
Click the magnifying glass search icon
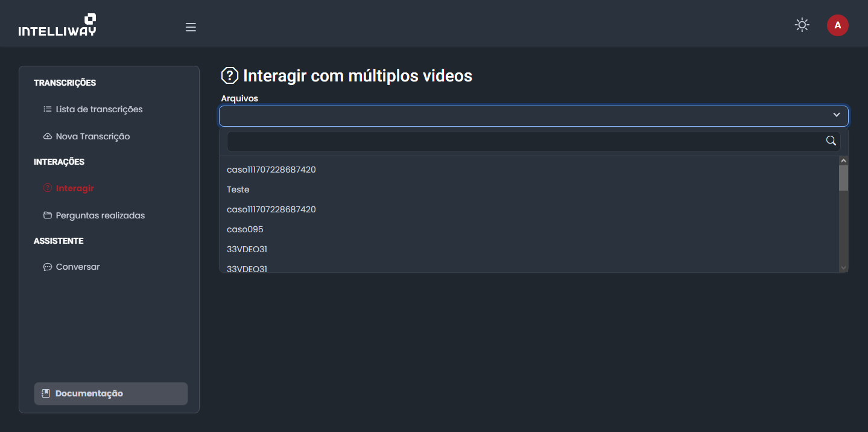[x=831, y=141]
